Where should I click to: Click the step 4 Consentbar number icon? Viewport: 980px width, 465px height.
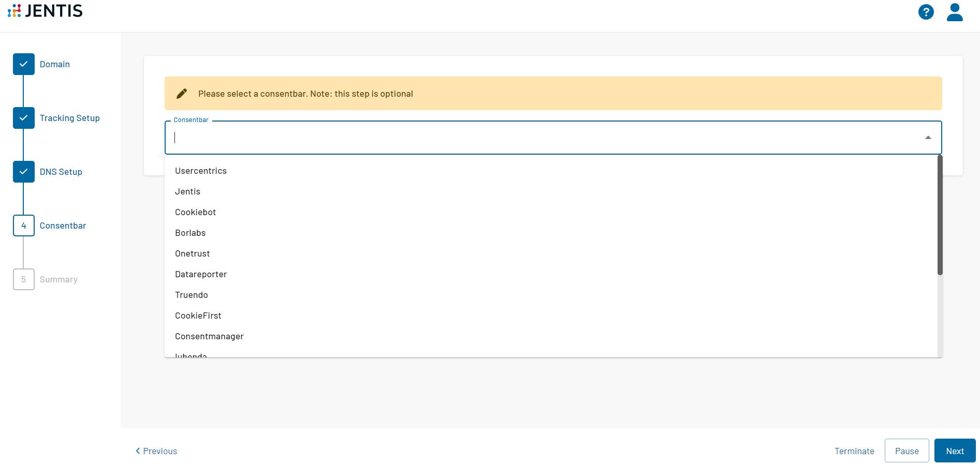point(24,226)
